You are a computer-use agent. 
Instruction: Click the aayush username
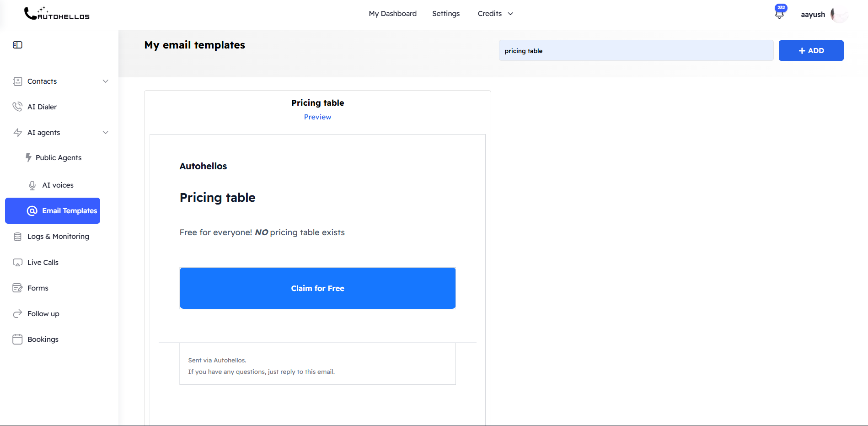click(x=813, y=15)
